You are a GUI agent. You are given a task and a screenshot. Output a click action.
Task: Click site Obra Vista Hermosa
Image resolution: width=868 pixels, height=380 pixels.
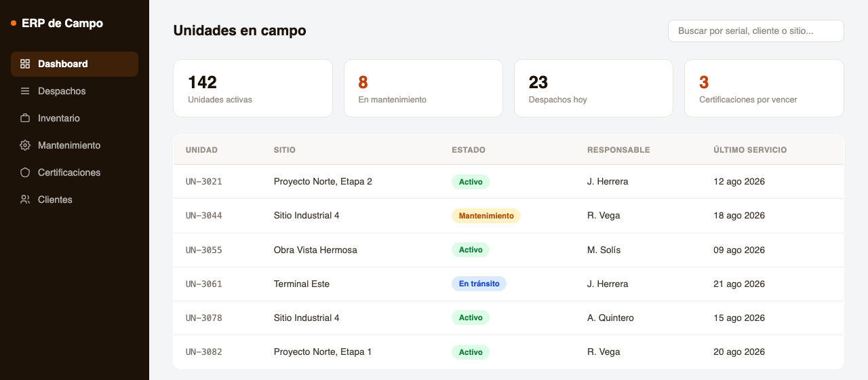click(315, 250)
